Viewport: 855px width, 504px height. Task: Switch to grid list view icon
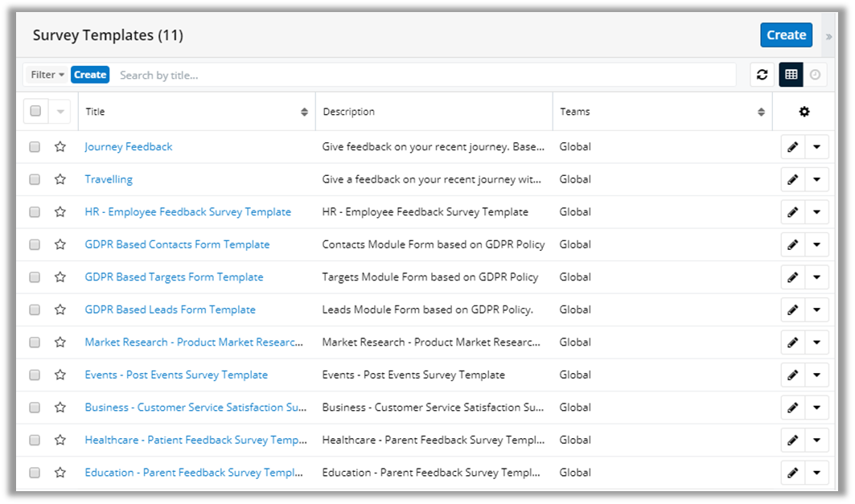coord(791,75)
